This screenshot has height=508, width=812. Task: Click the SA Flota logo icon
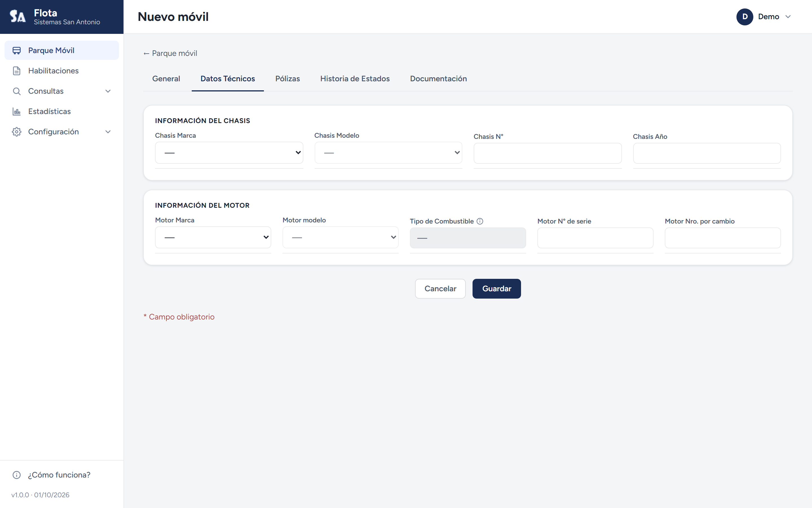17,16
